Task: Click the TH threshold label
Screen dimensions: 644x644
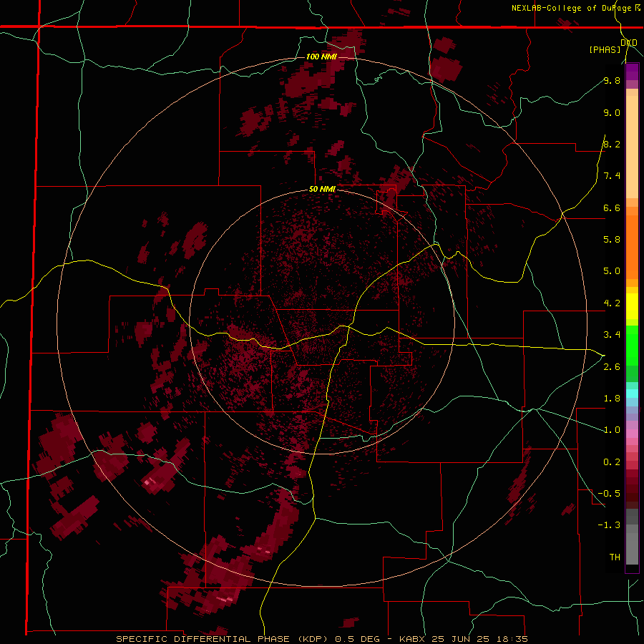Action: (x=615, y=557)
